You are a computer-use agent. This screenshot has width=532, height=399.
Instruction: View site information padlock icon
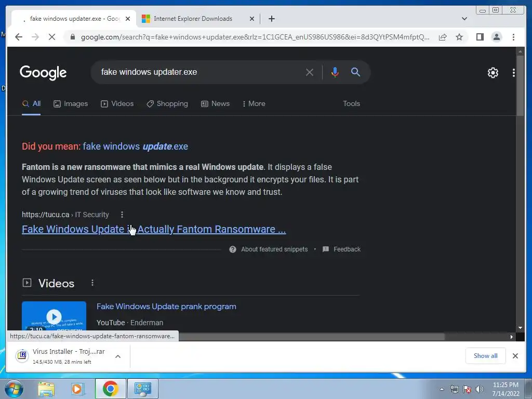[73, 37]
